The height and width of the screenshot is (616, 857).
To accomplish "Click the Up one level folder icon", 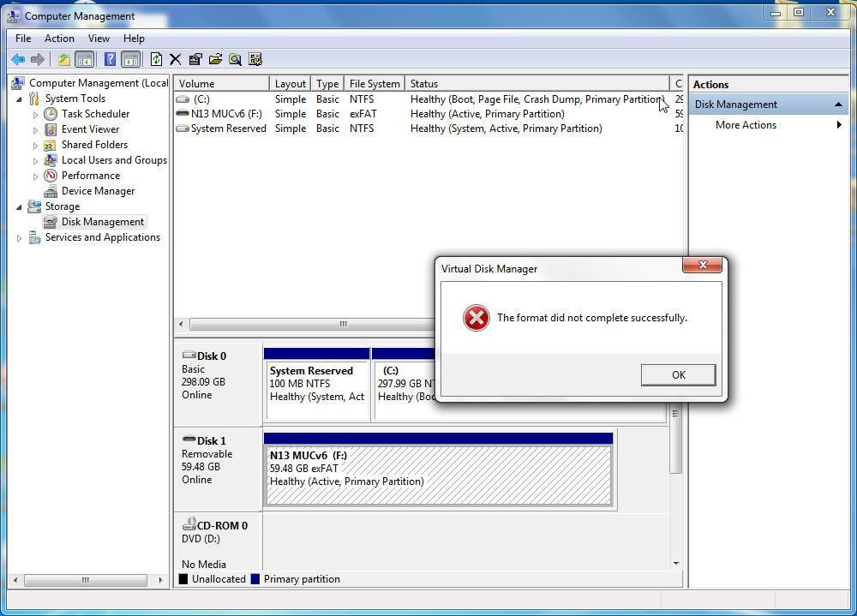I will (63, 59).
